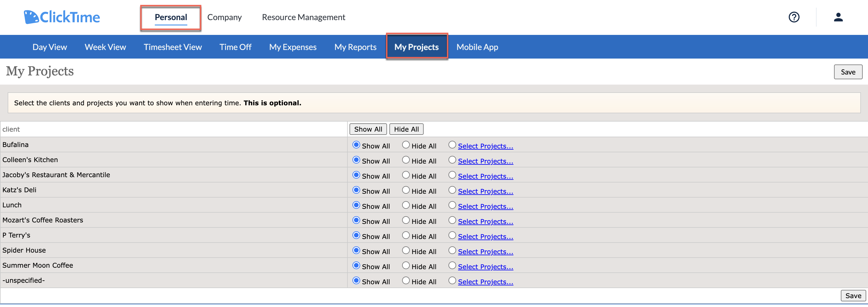Select the My Projects menu item
Image resolution: width=868 pixels, height=307 pixels.
417,47
